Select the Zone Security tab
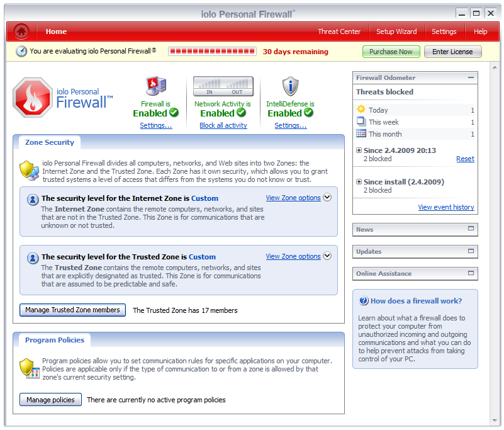 pos(50,142)
